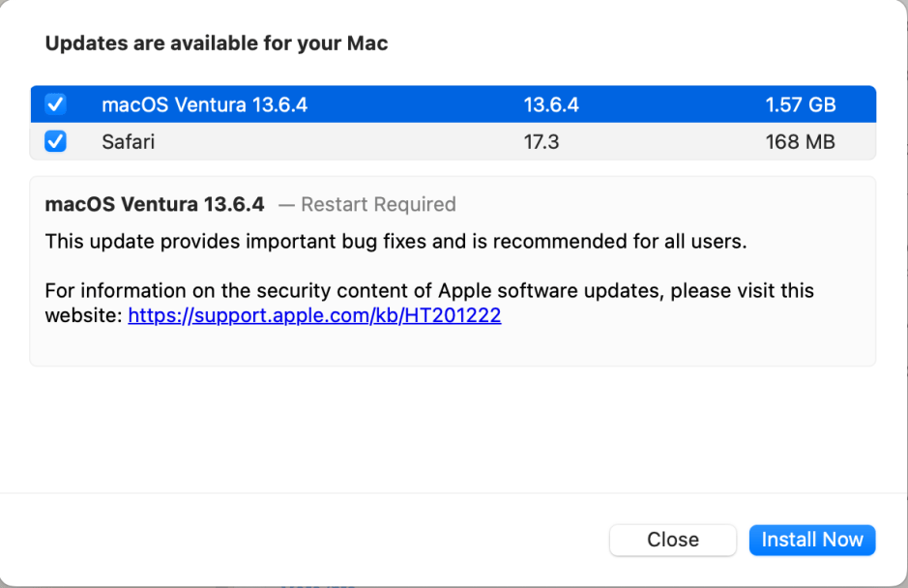
Task: Click the 1.57 GB download size
Action: click(x=800, y=104)
